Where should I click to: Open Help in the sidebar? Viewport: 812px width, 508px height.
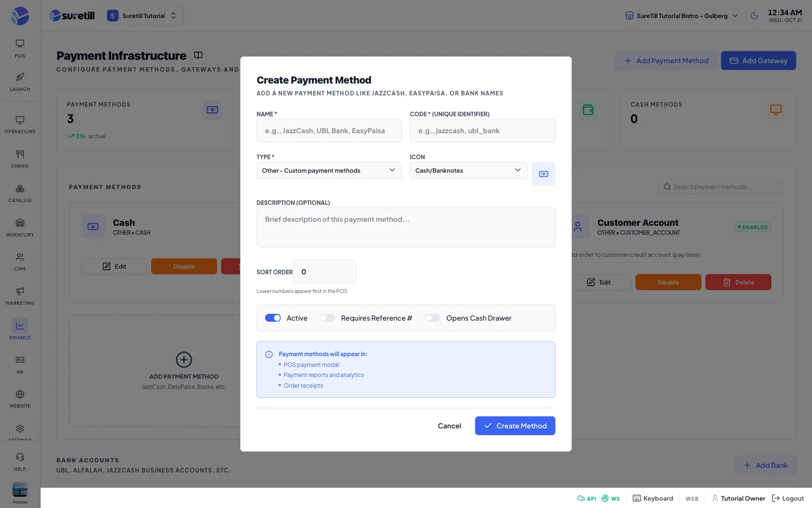point(20,462)
